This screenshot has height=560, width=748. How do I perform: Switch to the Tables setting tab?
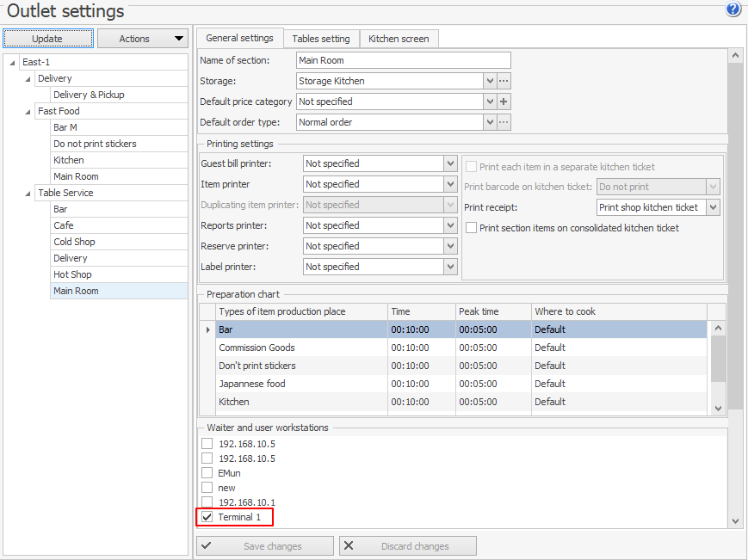(321, 39)
